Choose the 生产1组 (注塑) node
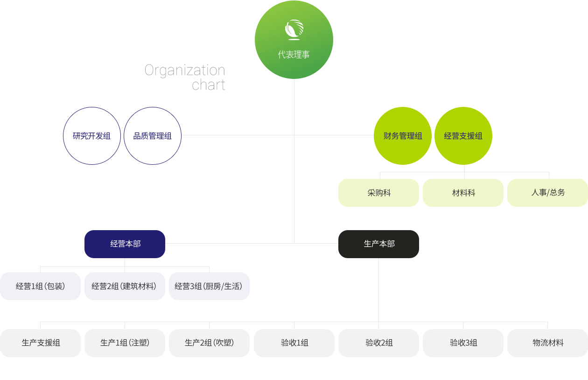The width and height of the screenshot is (588, 380). (125, 343)
